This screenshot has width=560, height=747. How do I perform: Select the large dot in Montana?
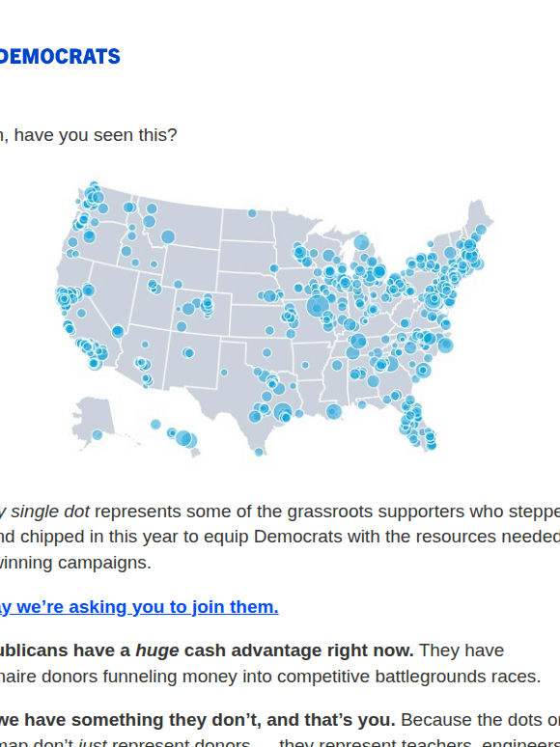tap(168, 236)
